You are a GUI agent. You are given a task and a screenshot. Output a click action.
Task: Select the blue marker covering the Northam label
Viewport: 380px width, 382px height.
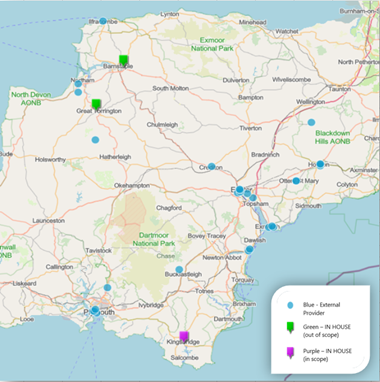point(78,83)
